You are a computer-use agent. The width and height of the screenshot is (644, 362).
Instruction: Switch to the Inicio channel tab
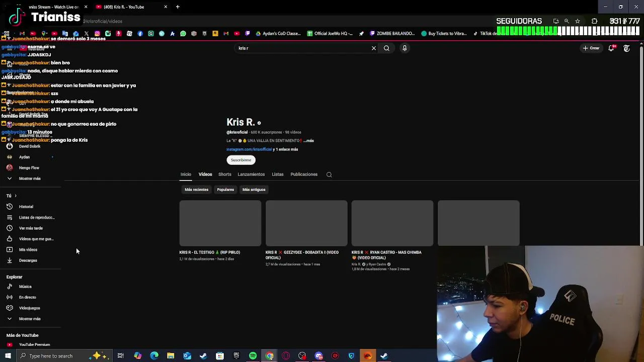coord(186,174)
